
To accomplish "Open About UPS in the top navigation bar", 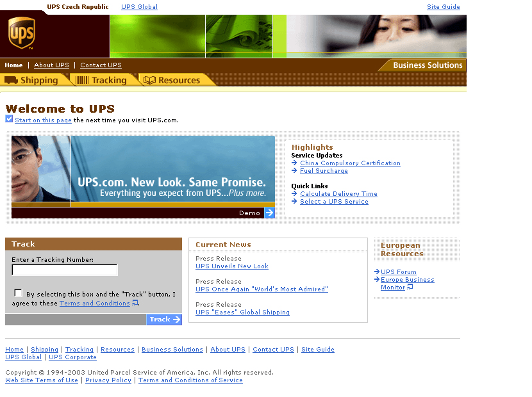I will click(x=51, y=65).
